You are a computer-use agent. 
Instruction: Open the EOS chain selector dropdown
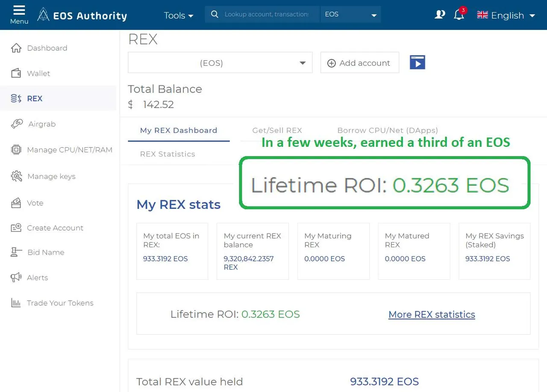[x=350, y=15]
